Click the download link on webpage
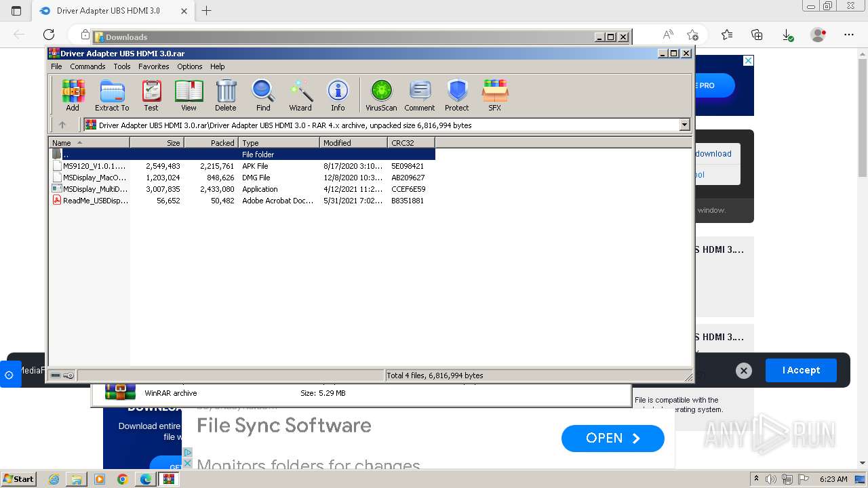Screen dimensions: 868x488 713,154
